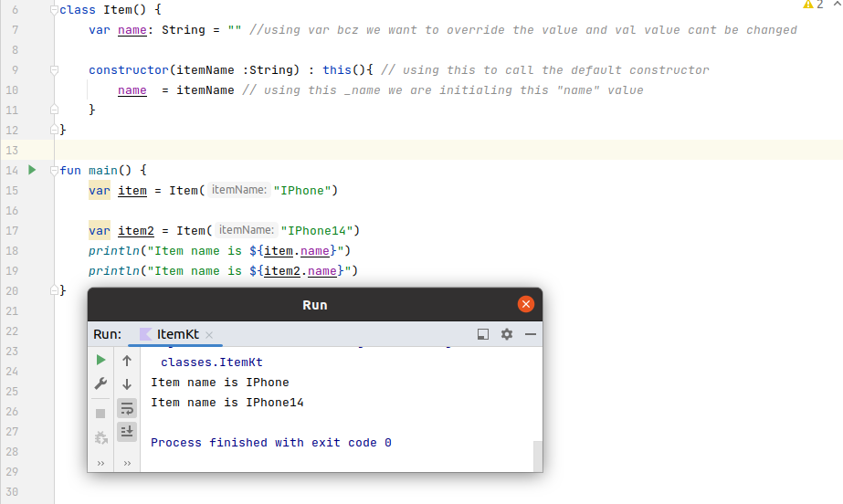Click the Down the Stack Trace arrow
843x504 pixels.
coord(127,384)
